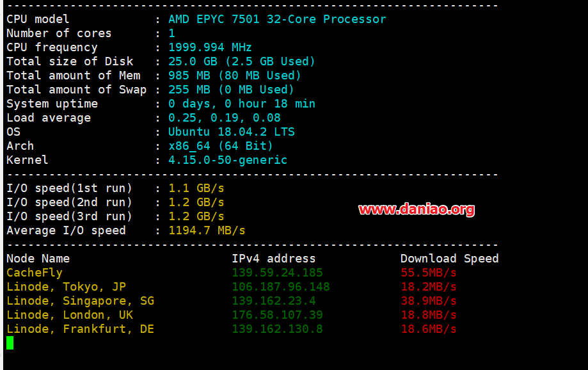The width and height of the screenshot is (588, 370).
Task: Click the Linode, Frankfurt, DE entry
Action: (80, 329)
